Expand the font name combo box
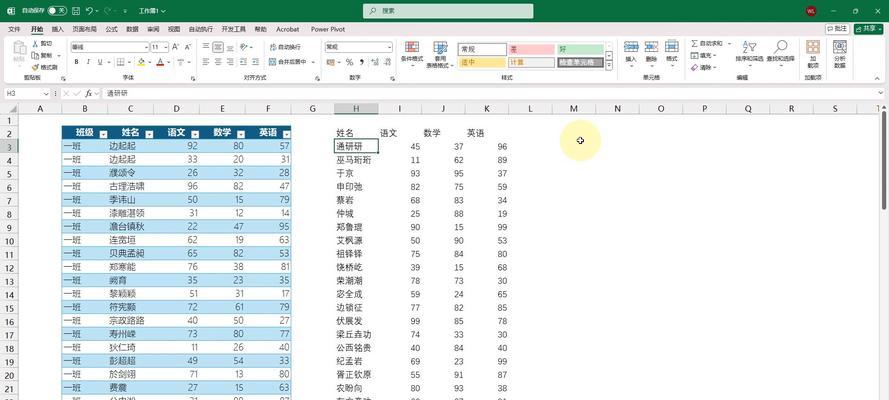Viewport: 889px width, 400px height. click(x=145, y=47)
